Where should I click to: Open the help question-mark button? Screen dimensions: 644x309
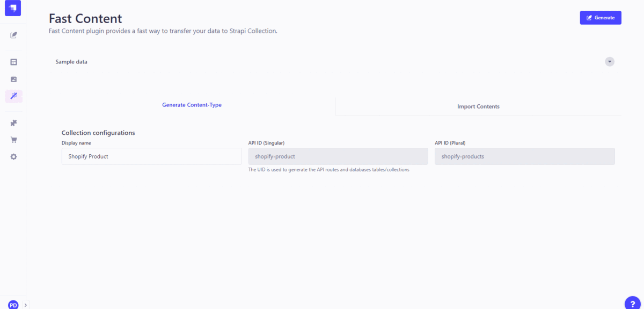click(633, 303)
